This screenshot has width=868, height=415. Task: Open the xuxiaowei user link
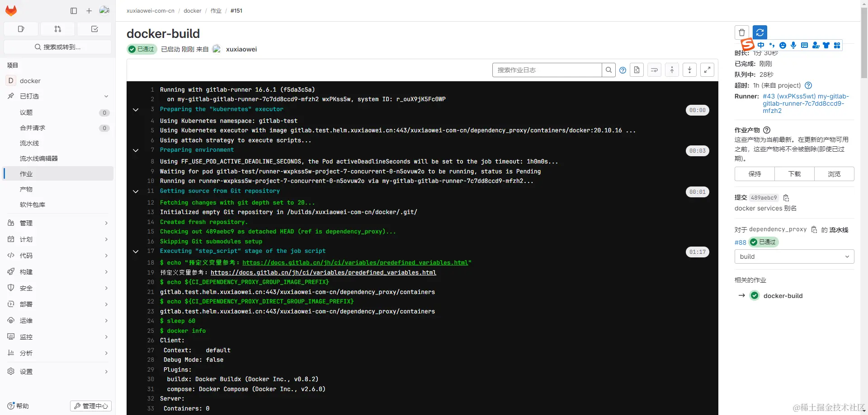(x=241, y=49)
